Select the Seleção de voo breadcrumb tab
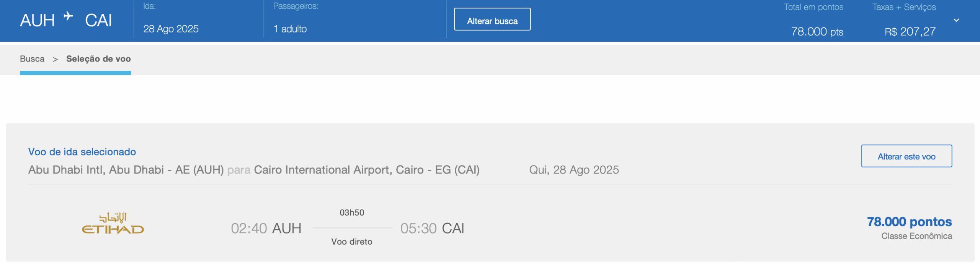Viewport: 980px width, 263px height. tap(98, 59)
